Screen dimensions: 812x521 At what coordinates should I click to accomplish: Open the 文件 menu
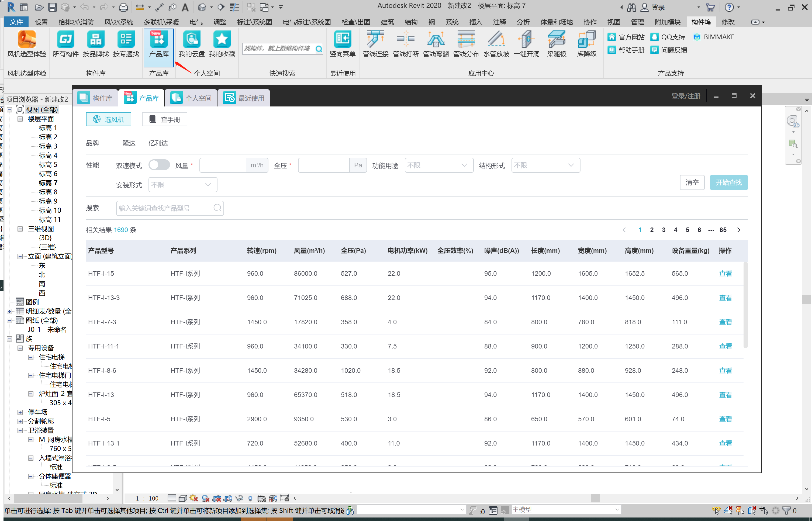pos(16,22)
